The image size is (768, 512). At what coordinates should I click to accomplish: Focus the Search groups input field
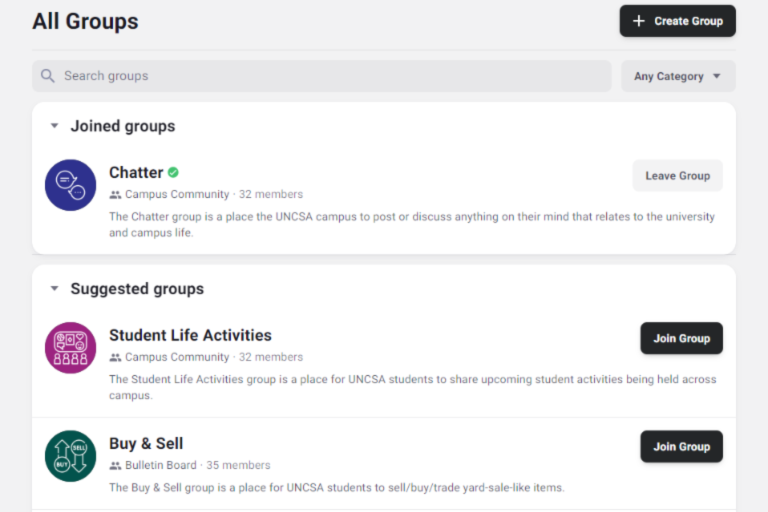pos(330,76)
